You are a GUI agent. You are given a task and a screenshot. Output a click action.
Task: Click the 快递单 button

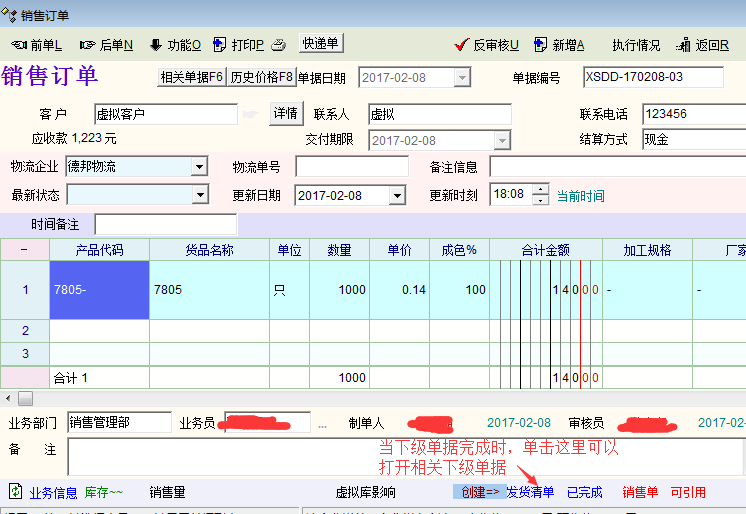click(321, 43)
